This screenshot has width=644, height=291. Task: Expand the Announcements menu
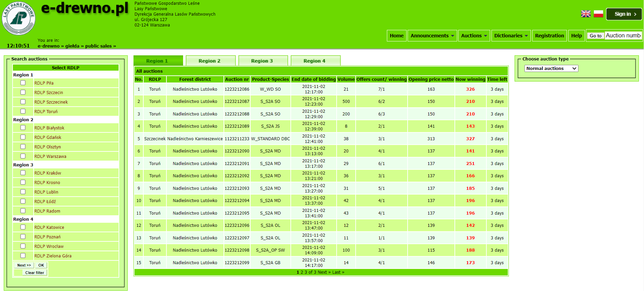pyautogui.click(x=432, y=36)
